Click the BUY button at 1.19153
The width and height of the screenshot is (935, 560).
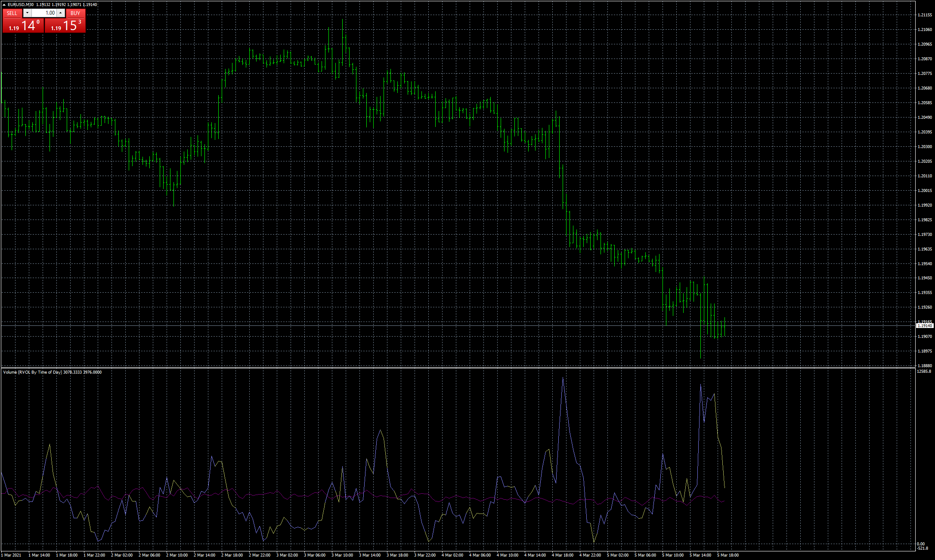(65, 25)
